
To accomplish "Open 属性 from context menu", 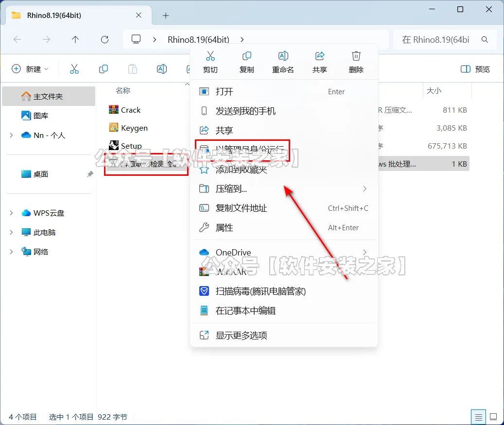I will click(284, 228).
